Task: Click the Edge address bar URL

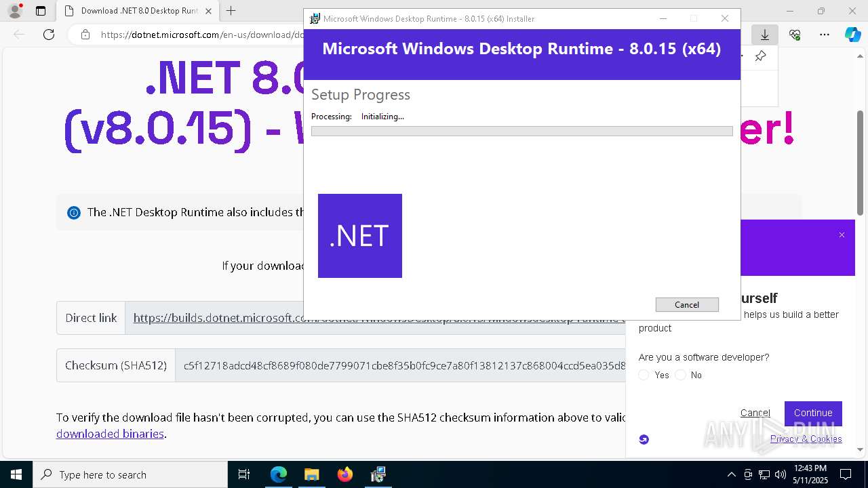Action: [x=202, y=35]
